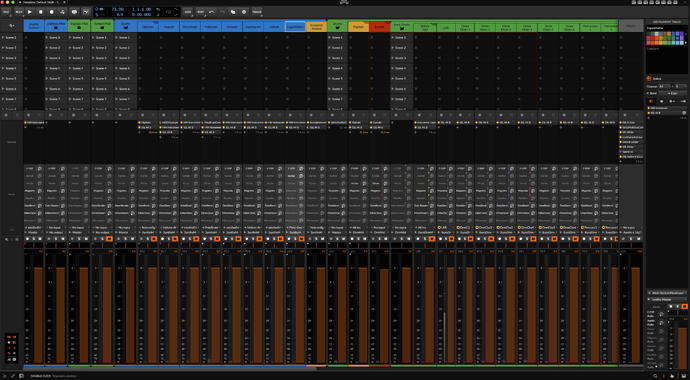Expand more colors arrow in the palette

pos(686,43)
